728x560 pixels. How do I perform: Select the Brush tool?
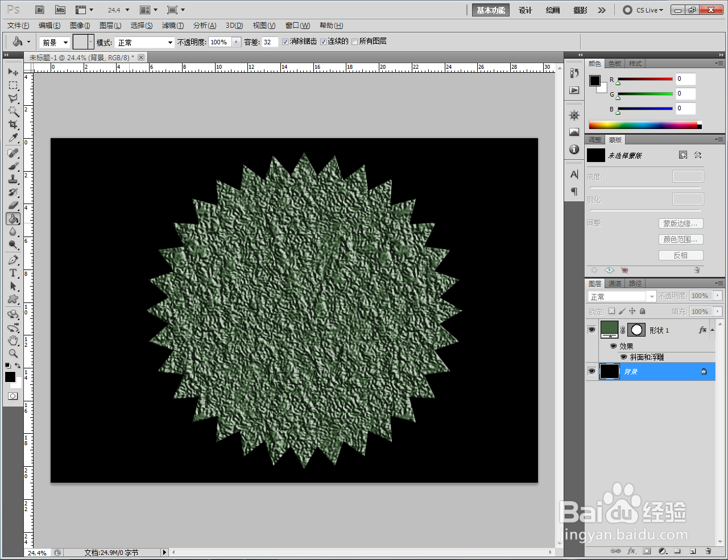[13, 166]
